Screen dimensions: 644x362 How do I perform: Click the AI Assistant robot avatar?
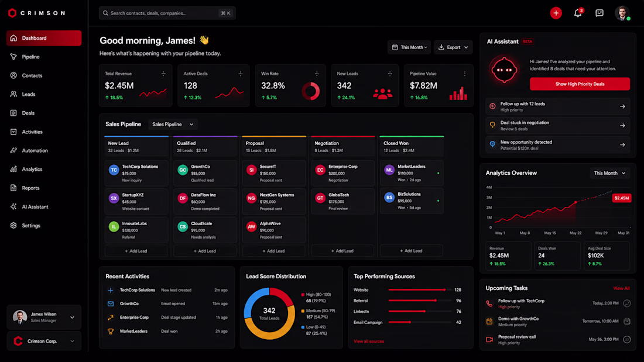pos(504,70)
